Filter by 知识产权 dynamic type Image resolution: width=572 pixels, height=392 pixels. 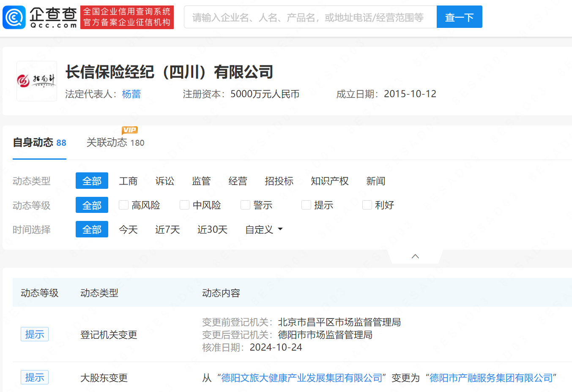pos(330,181)
